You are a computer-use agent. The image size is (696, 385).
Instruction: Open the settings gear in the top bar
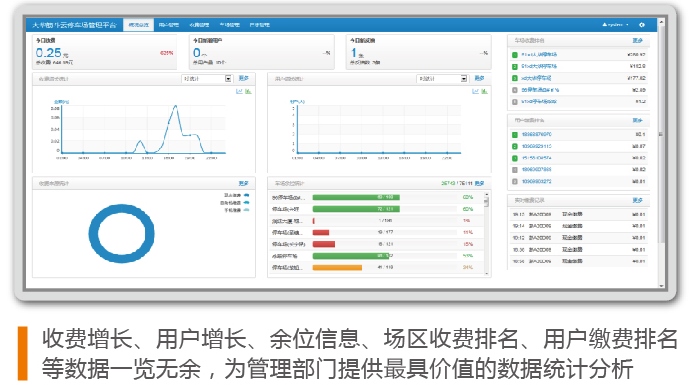(642, 25)
